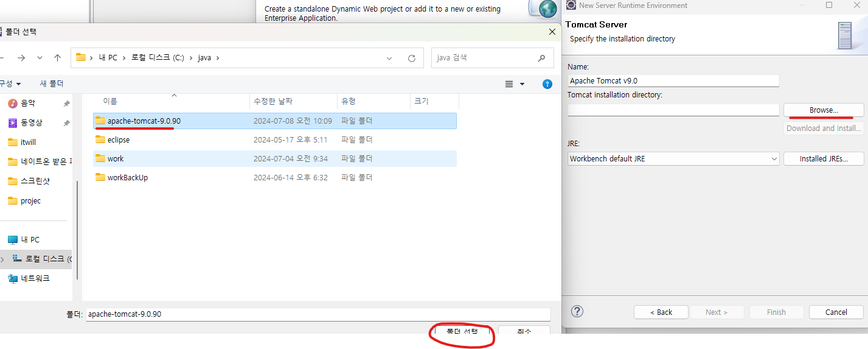868x349 pixels.
Task: Click the navigation pane scrollbar
Action: click(77, 230)
